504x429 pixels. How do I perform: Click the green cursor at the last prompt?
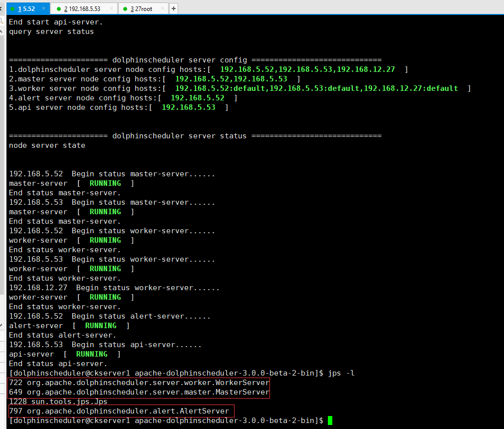click(x=330, y=421)
